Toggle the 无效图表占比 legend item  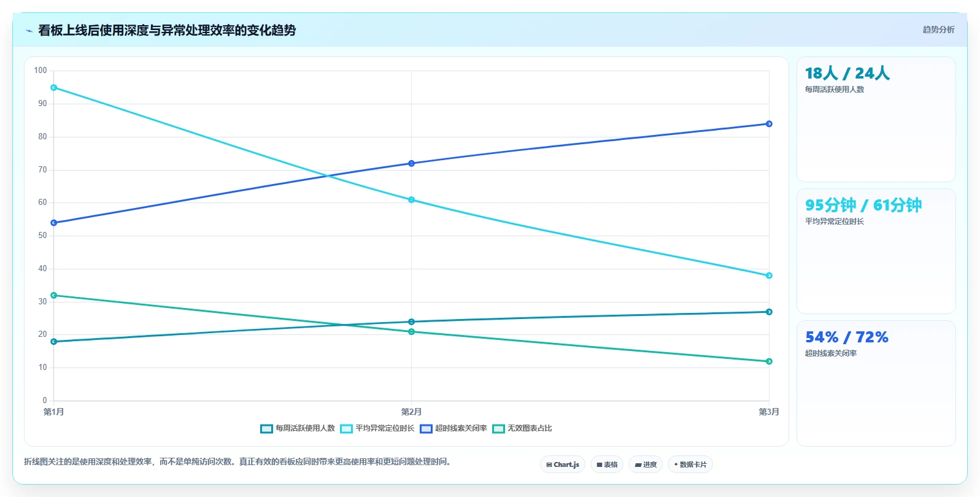522,428
